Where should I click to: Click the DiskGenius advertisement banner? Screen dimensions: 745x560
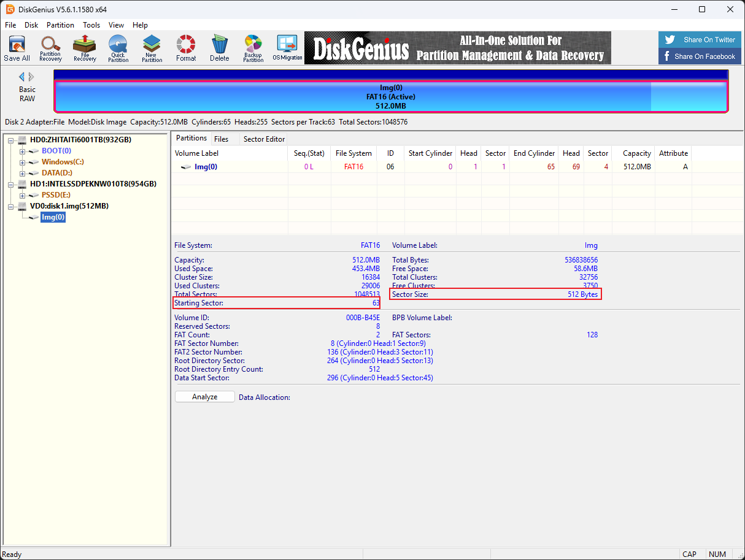pos(458,48)
